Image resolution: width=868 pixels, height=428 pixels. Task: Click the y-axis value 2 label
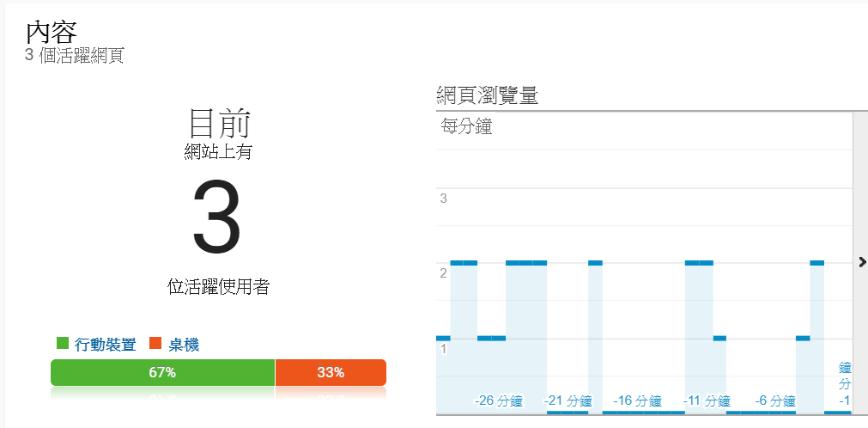(443, 273)
